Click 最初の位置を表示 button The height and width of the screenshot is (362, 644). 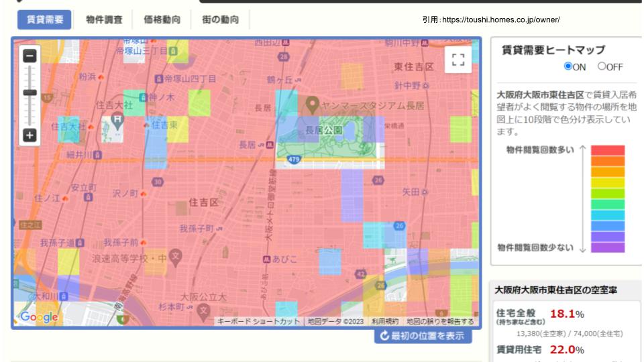423,336
